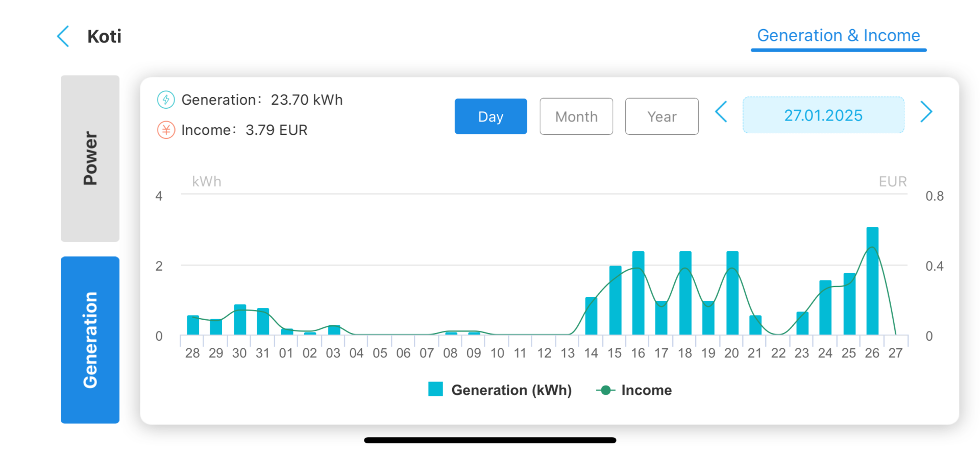
Task: Click the Generation & Income header link
Action: (x=838, y=36)
